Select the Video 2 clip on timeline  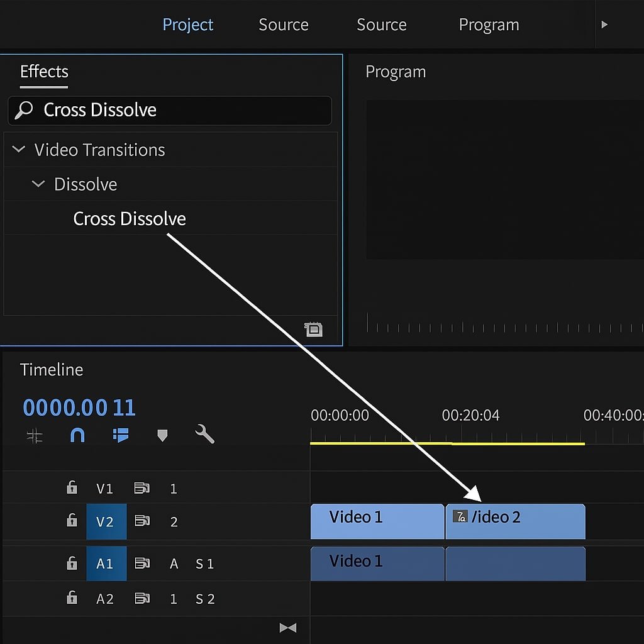pyautogui.click(x=516, y=521)
